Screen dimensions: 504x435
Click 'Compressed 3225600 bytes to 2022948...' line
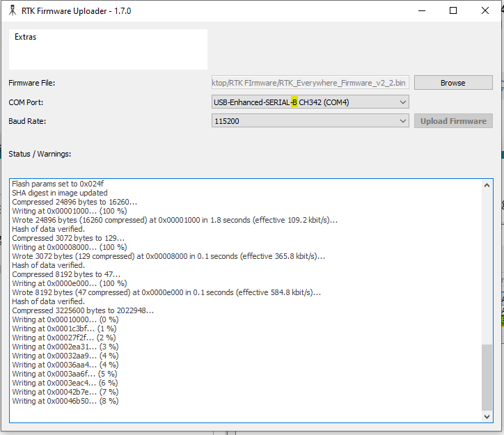pos(83,310)
